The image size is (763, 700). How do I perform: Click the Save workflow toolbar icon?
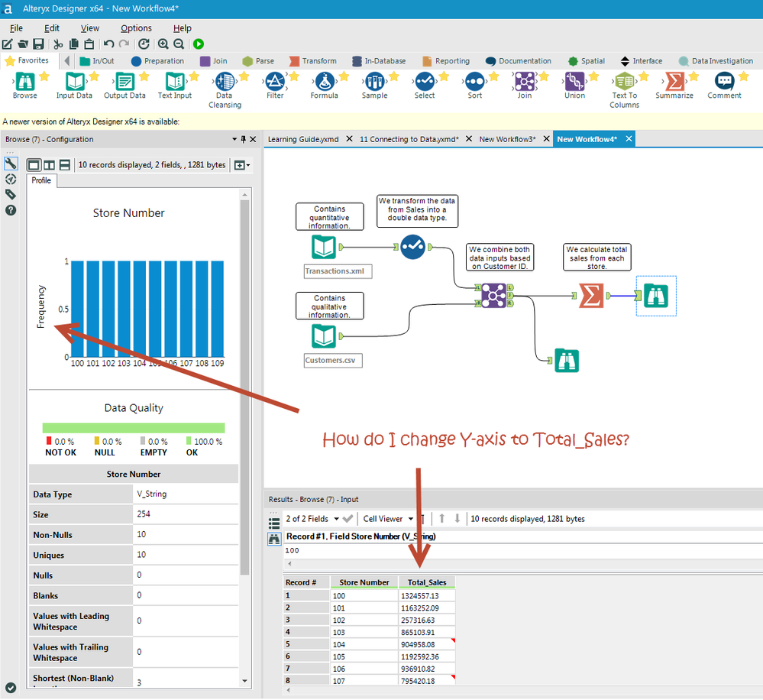38,44
